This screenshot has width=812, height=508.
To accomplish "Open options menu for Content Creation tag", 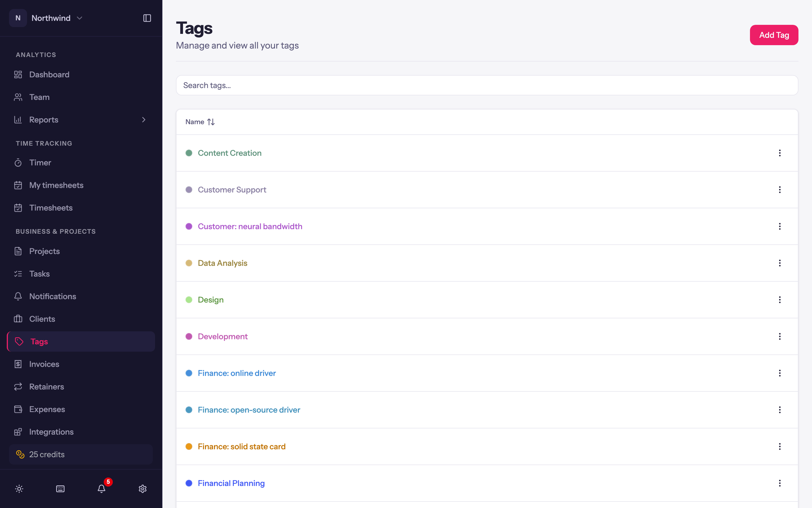I will click(780, 153).
